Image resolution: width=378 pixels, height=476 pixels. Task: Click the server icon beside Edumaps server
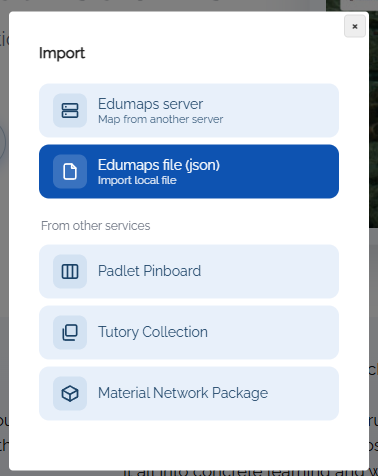70,111
